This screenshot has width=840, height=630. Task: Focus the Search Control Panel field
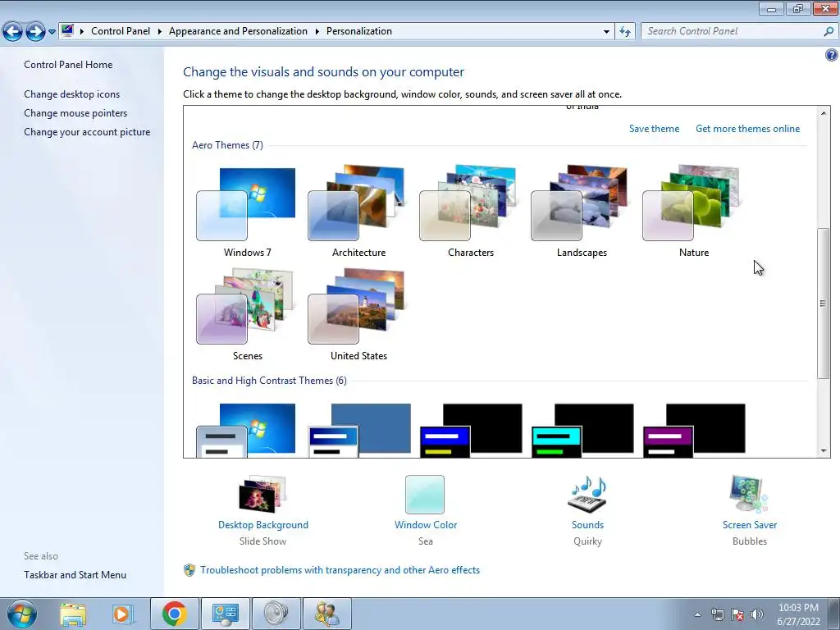731,31
